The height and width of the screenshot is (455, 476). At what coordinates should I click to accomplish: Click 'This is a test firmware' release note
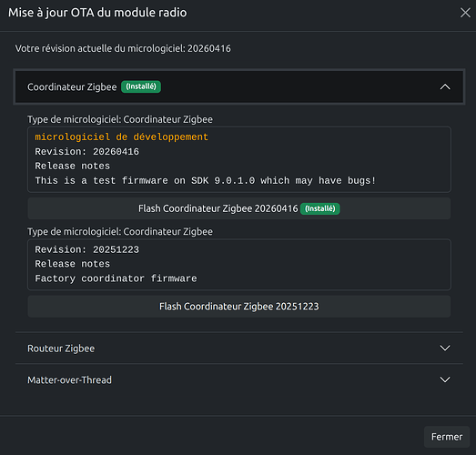point(206,180)
